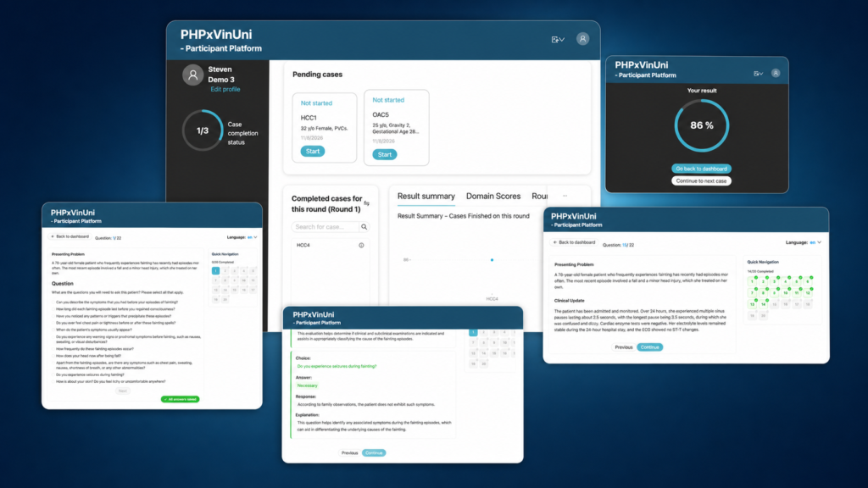The height and width of the screenshot is (488, 868).
Task: Check "Have you noticed any patterns or triggers" option
Action: pos(53,316)
